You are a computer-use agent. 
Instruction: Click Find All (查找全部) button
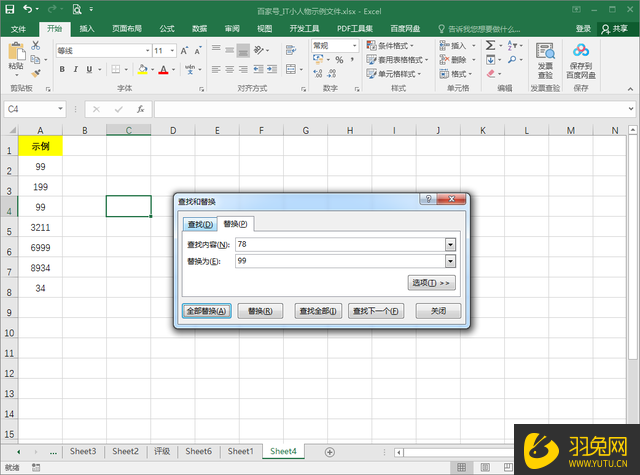click(x=318, y=311)
